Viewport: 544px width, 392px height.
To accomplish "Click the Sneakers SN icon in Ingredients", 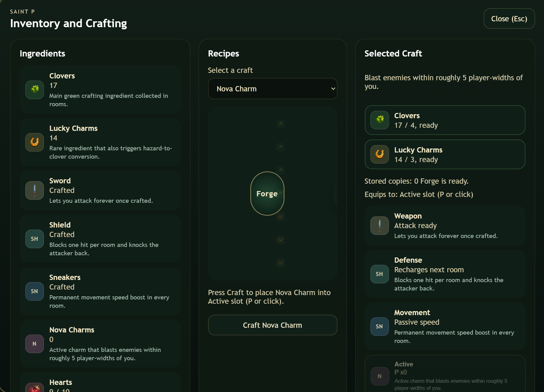I will (x=35, y=291).
